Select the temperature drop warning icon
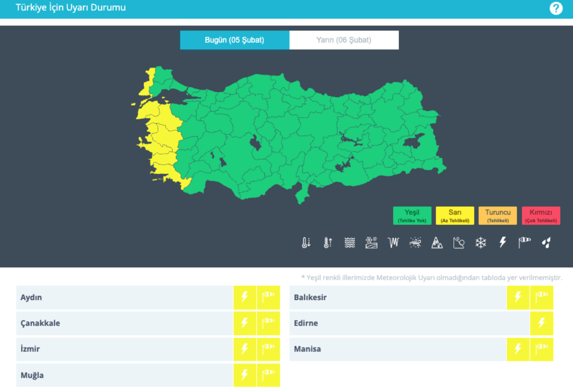The image size is (573, 392). [306, 242]
